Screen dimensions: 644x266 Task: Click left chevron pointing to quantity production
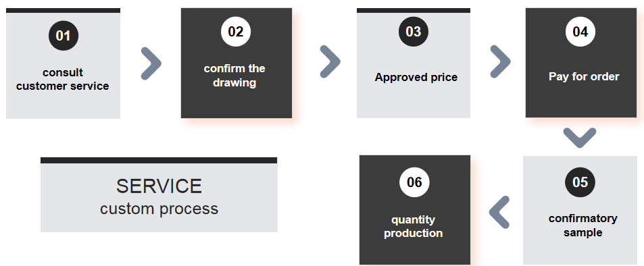499,212
